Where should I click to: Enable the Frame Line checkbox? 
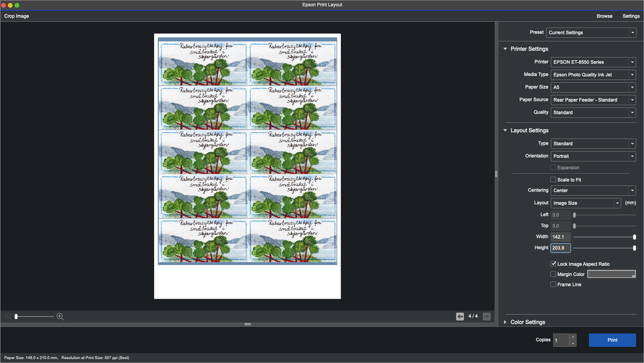pos(553,285)
